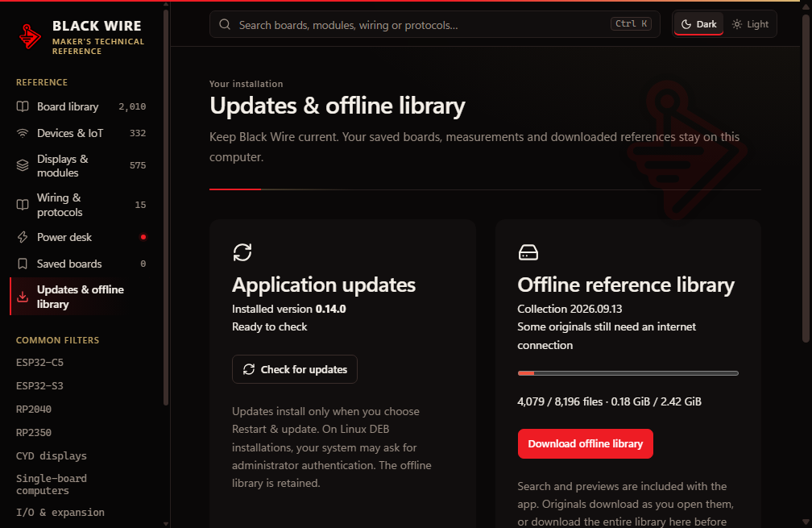812x528 pixels.
Task: Click the main page vertical scrollbar
Action: coord(806,179)
